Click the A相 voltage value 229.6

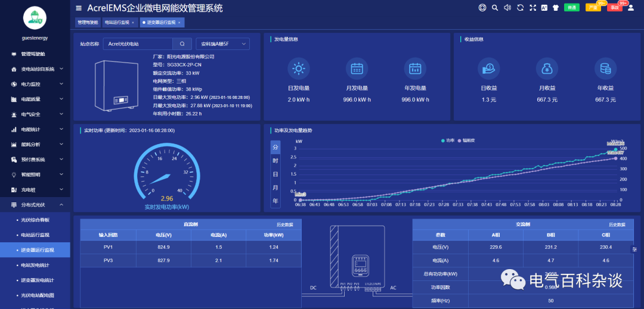click(496, 247)
